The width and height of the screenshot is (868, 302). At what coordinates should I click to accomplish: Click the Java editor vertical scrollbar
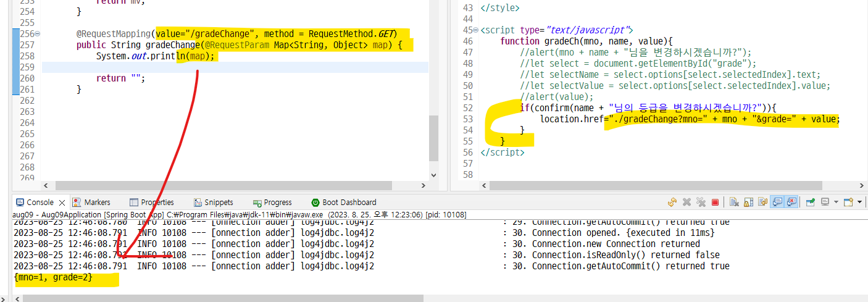click(433, 137)
